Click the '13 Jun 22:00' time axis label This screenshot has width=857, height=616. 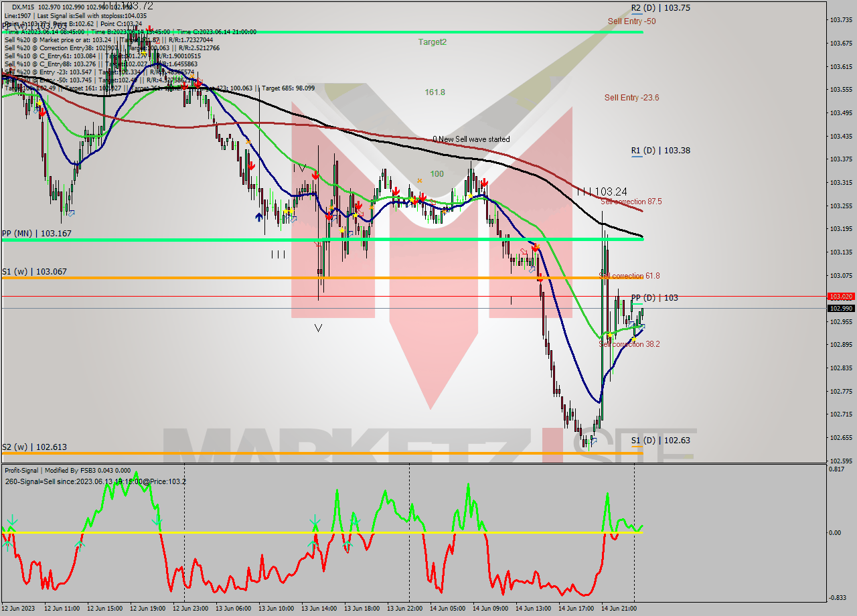click(x=405, y=609)
